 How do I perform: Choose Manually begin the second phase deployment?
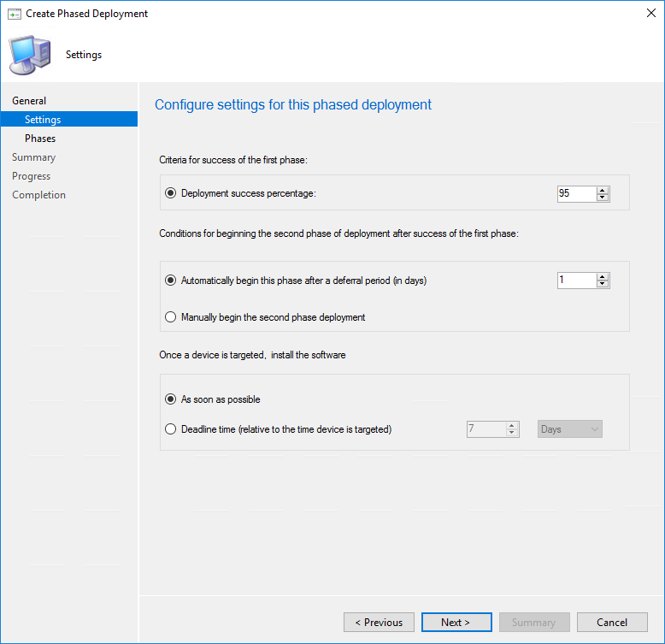170,317
